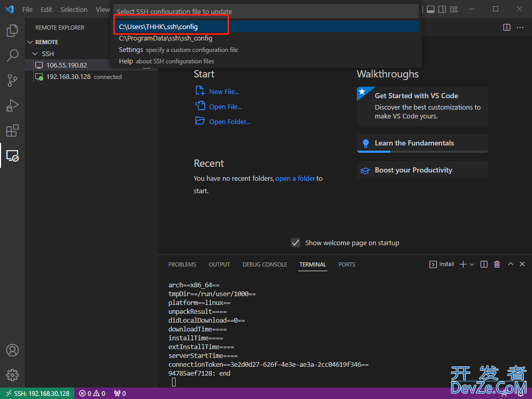Open editor More Actions ellipsis
This screenshot has width=532, height=399.
(520, 28)
